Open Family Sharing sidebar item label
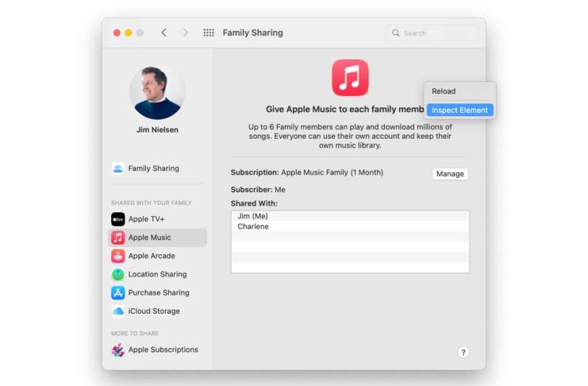 click(153, 168)
